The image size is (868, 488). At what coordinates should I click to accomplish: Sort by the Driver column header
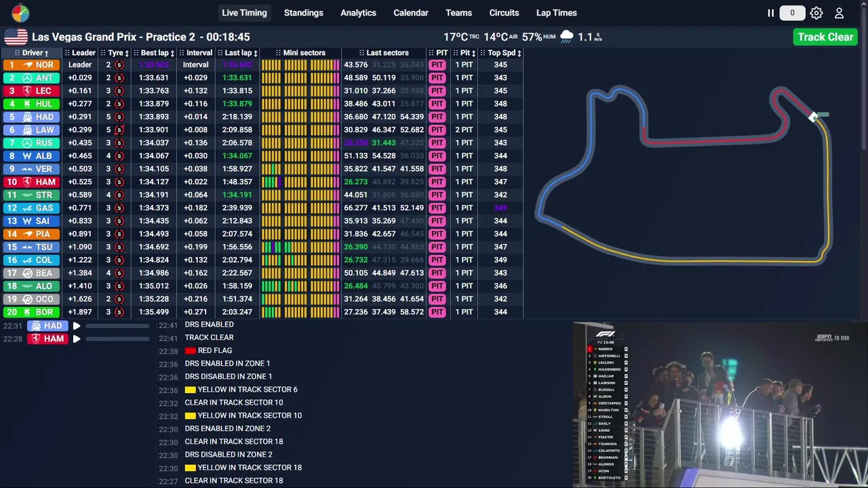pyautogui.click(x=33, y=53)
